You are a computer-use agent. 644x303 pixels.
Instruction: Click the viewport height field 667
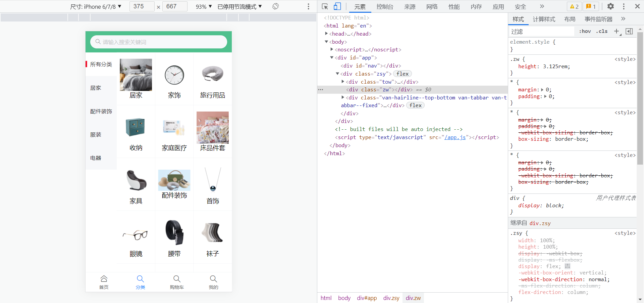(175, 6)
